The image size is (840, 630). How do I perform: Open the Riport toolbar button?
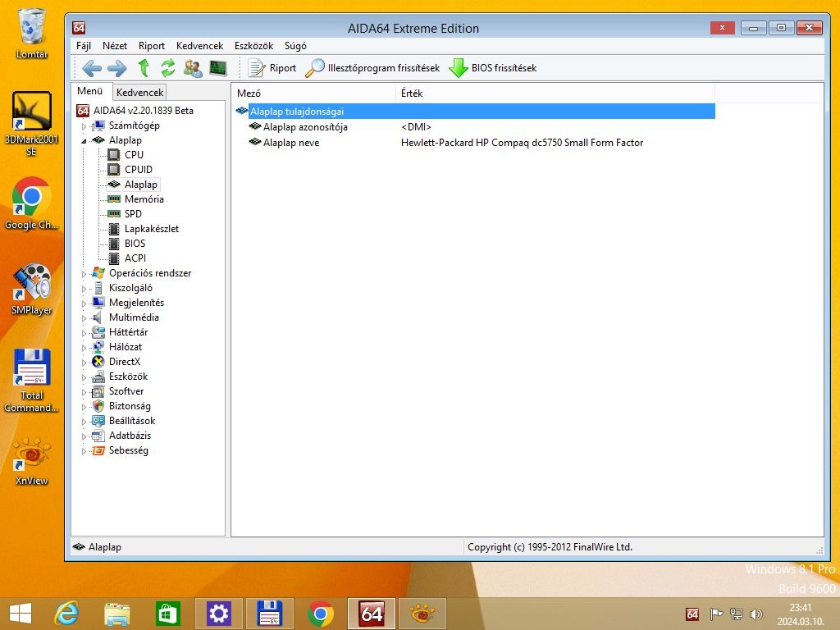pyautogui.click(x=272, y=68)
